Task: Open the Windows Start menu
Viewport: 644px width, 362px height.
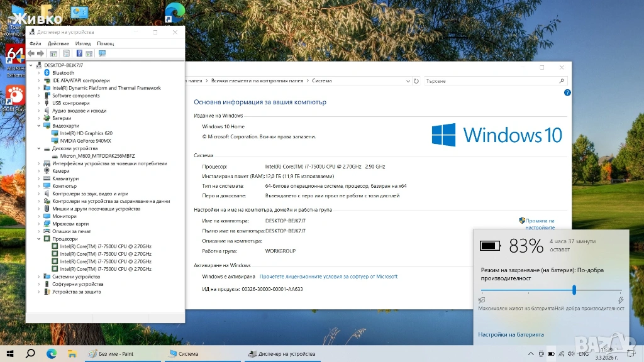Action: pos(10,354)
